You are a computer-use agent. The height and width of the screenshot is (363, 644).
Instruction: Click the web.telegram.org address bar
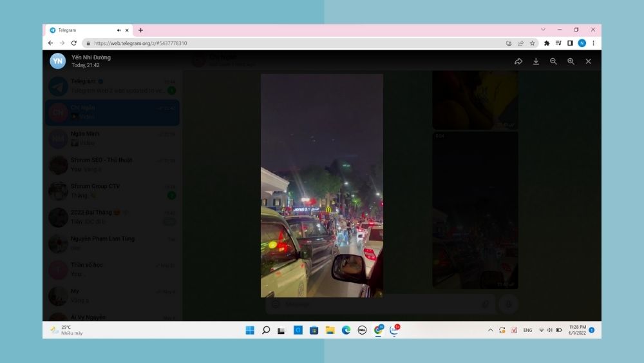[258, 43]
